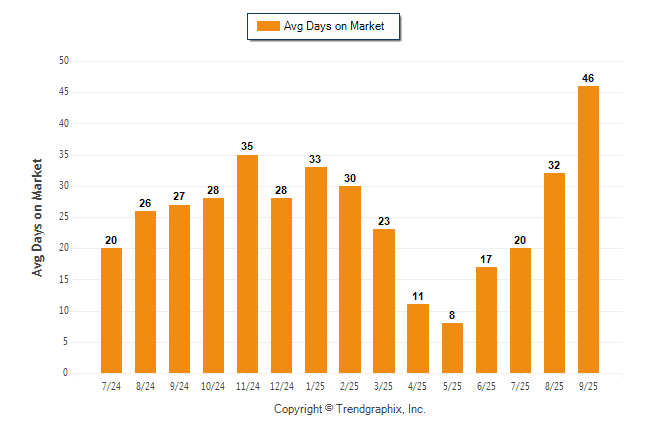Click the 8/24 bar showing 26
Image resolution: width=646 pixels, height=434 pixels.
pos(146,291)
